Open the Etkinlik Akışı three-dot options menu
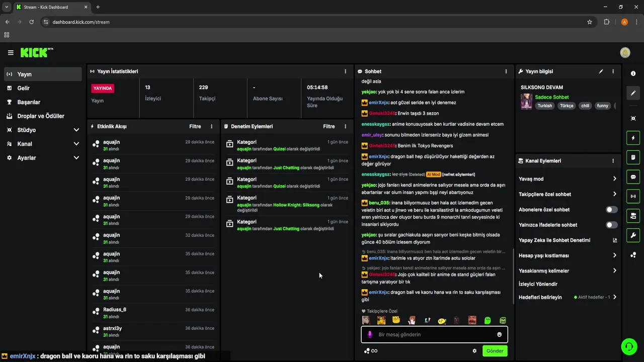This screenshot has width=644, height=362. tap(211, 127)
